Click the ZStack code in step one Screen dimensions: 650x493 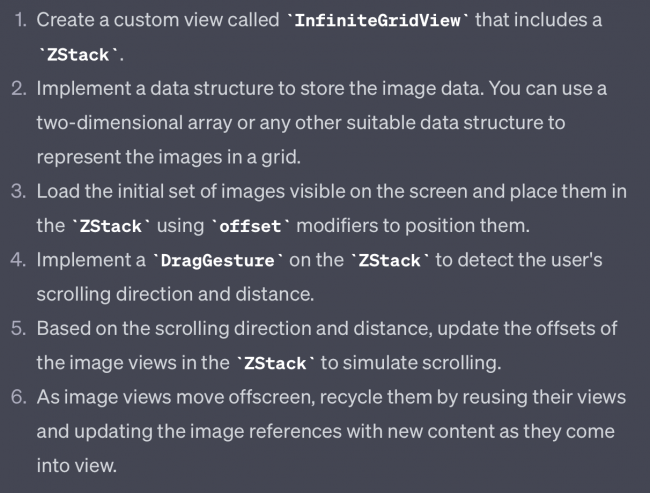(x=78, y=55)
